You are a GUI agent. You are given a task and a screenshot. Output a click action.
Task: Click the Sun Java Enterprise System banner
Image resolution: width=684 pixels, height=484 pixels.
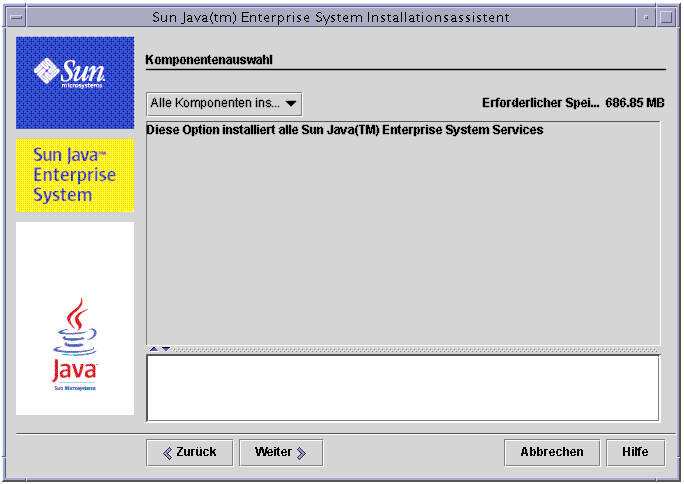click(75, 175)
